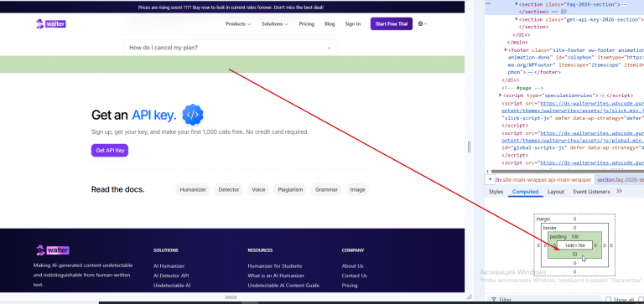Open the language globe selector
The image size is (644, 304).
(x=423, y=23)
